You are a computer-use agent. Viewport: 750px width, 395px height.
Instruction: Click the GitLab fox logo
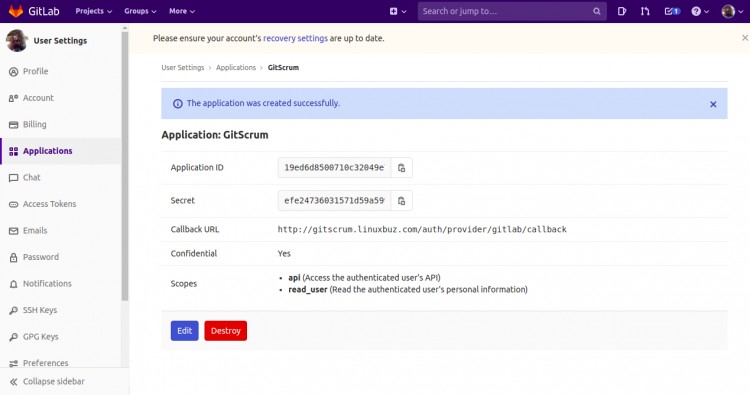[16, 11]
